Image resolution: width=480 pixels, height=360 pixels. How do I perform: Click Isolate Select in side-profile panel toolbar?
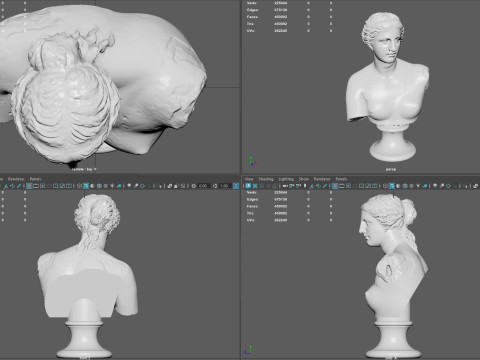[x=465, y=186]
